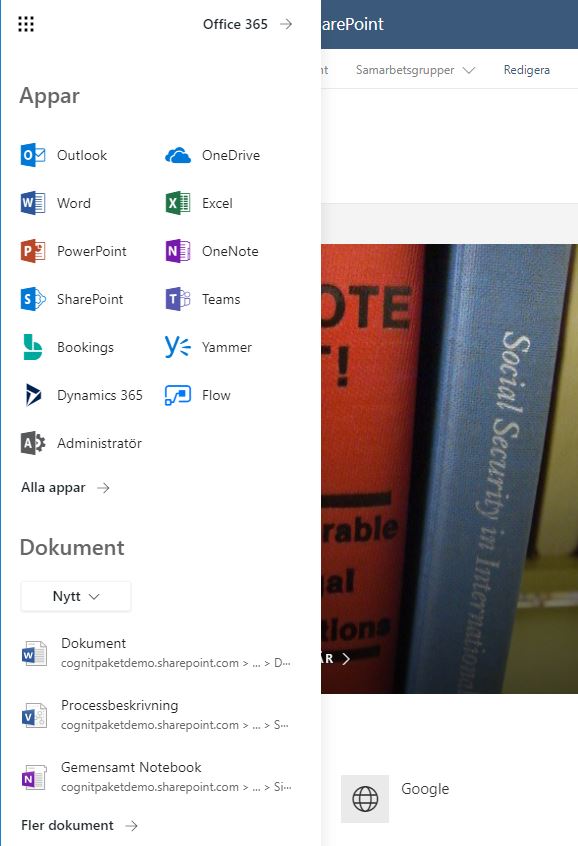Open the Gemensamt Notebook file
Viewport: 578px width, 846px height.
click(157, 777)
